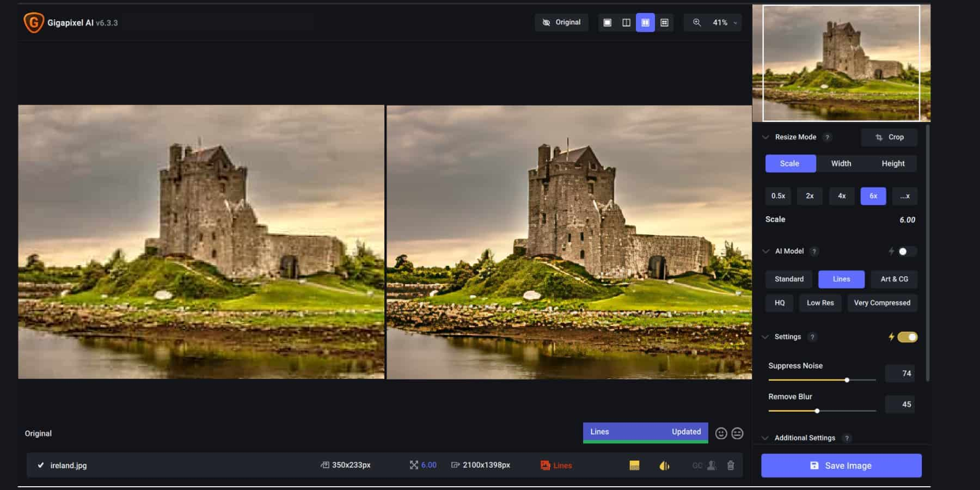Collapse the AI Model section chevron

point(765,251)
